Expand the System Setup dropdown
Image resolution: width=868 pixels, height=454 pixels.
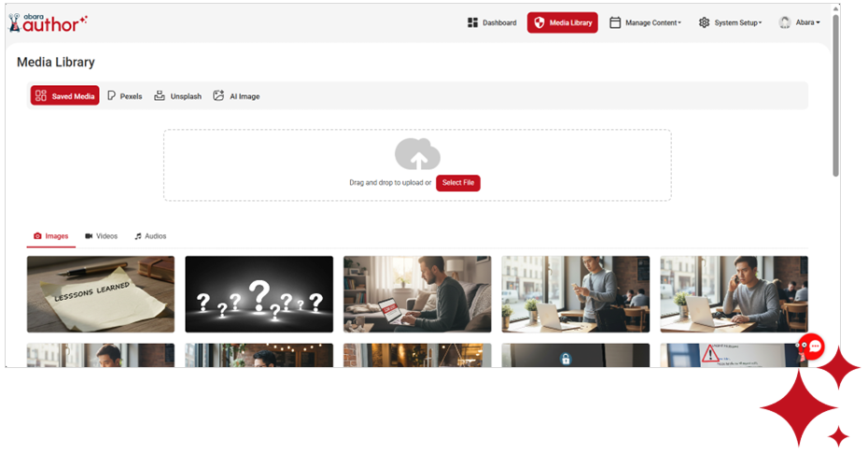point(731,22)
